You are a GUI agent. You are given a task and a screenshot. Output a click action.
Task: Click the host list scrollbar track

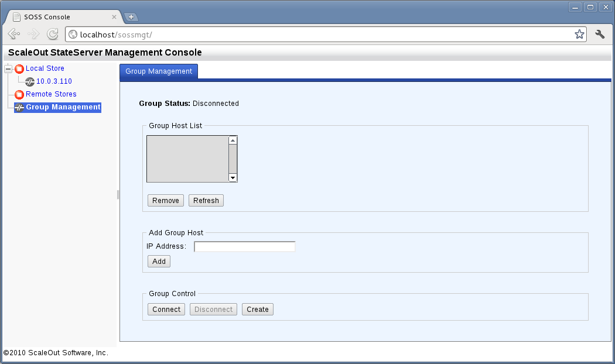pyautogui.click(x=233, y=159)
